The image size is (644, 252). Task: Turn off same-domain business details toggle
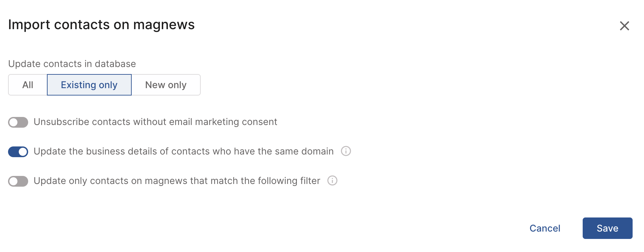tap(18, 152)
